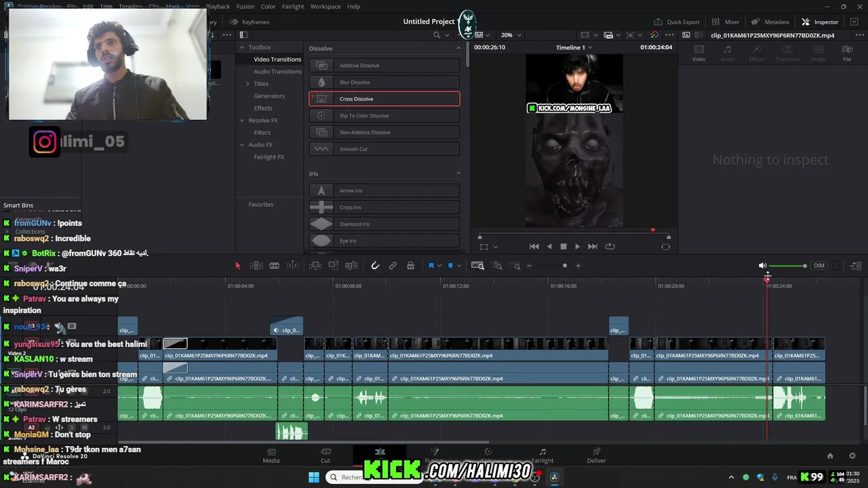Image resolution: width=868 pixels, height=488 pixels.
Task: Open the Marker color dropdown arrow
Action: [459, 266]
